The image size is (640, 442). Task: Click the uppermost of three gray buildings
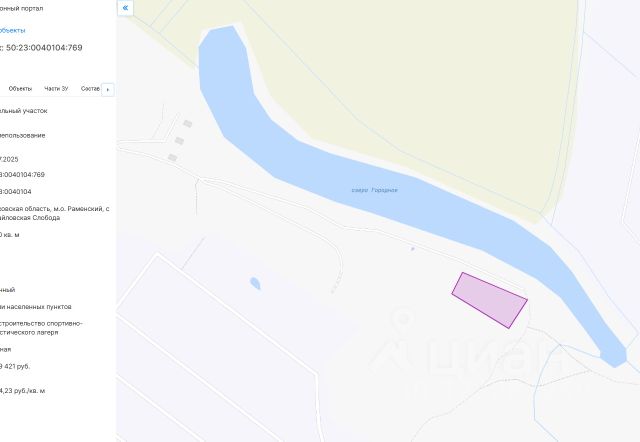tap(187, 124)
